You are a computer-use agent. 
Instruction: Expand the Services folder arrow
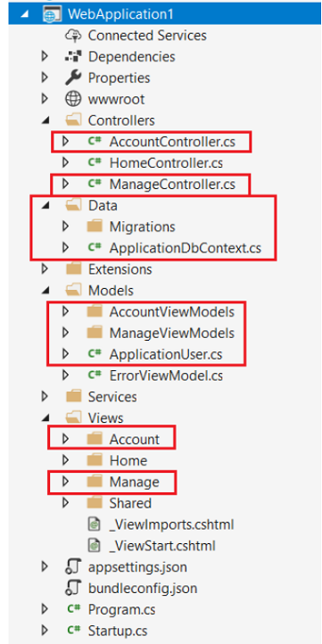pos(45,397)
